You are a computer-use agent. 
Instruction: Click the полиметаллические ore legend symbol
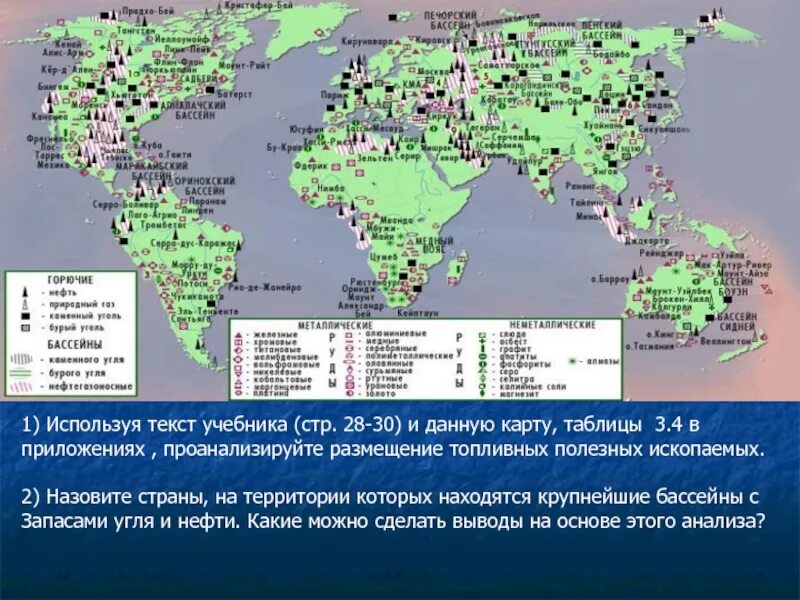(349, 357)
